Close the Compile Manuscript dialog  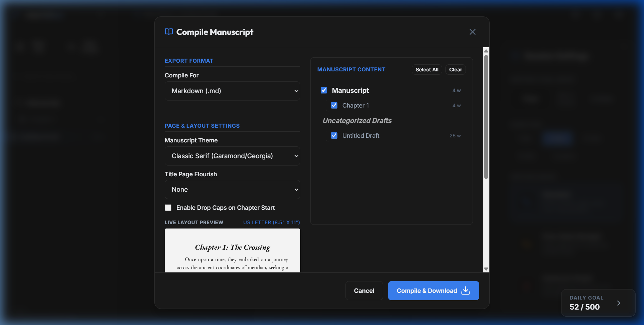(x=472, y=32)
